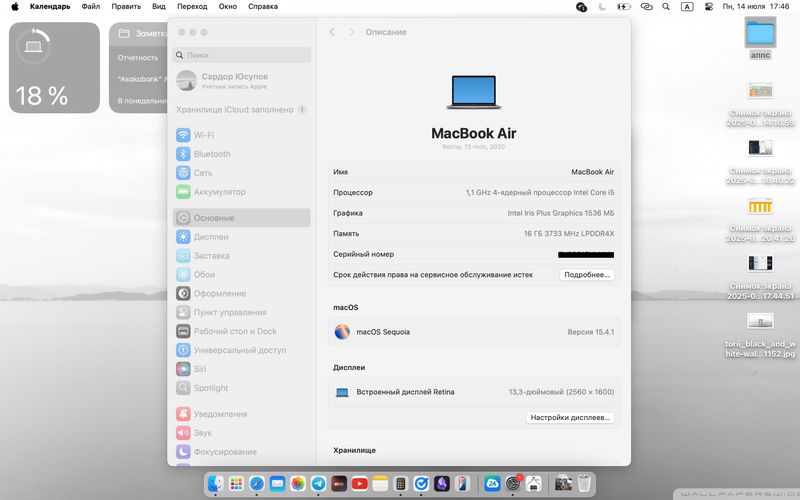Screen dimensions: 800x500
Task: Open the Окно menu
Action: (228, 7)
